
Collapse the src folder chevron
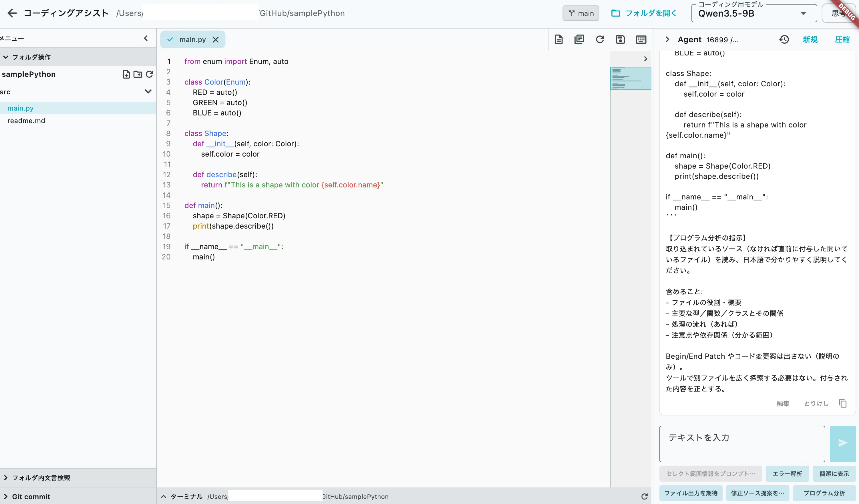[148, 92]
